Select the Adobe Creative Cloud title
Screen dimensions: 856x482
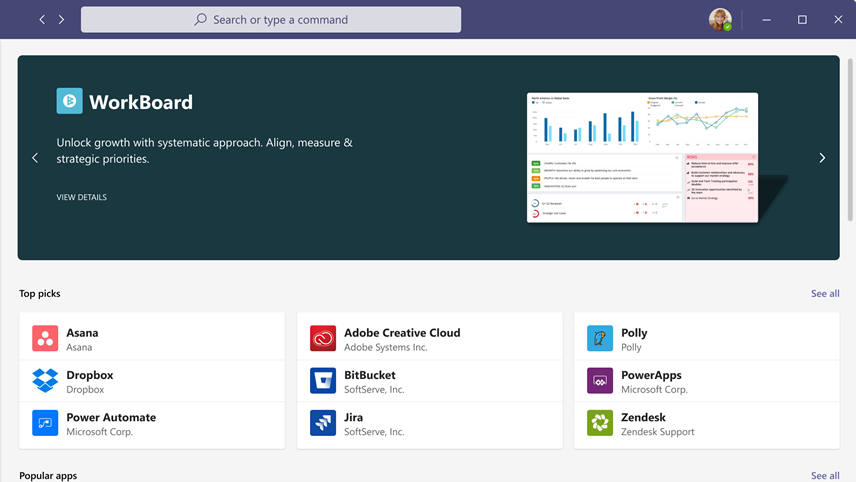tap(402, 332)
